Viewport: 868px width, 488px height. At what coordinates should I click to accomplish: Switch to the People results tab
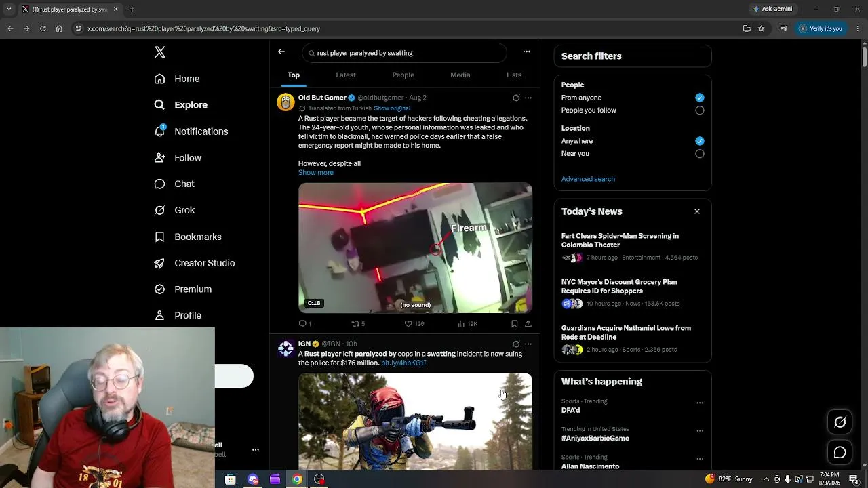tap(403, 75)
